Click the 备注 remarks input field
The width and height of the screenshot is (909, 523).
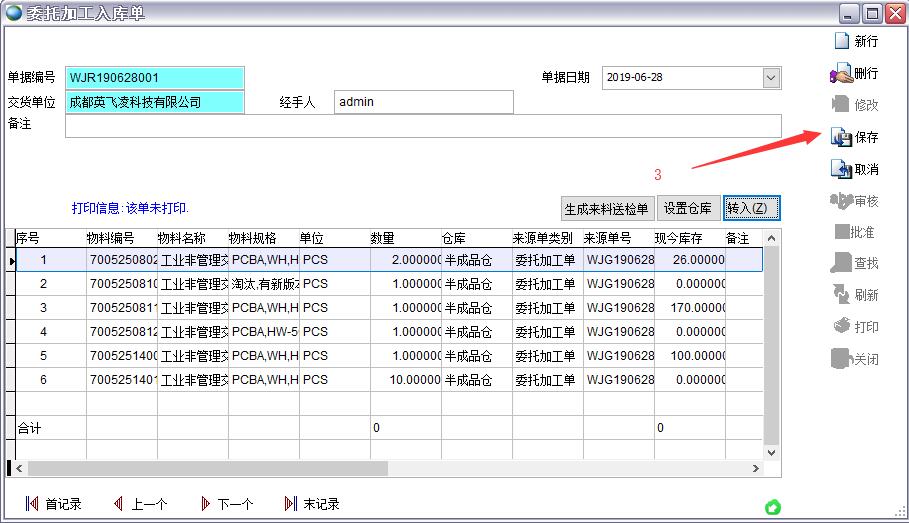(422, 126)
